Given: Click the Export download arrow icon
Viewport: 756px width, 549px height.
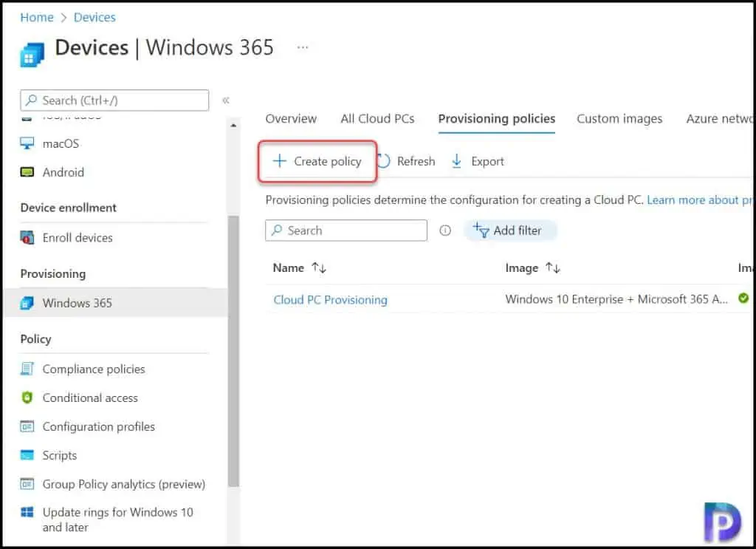Looking at the screenshot, I should 456,161.
